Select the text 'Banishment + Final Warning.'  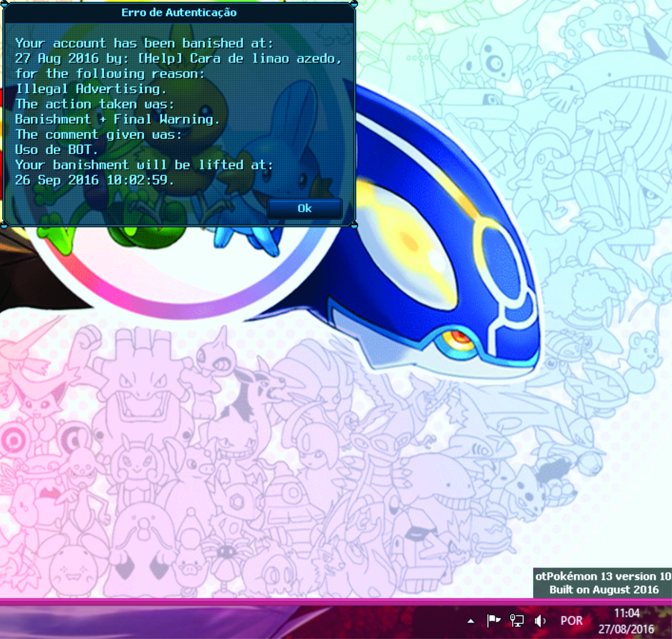tap(117, 119)
